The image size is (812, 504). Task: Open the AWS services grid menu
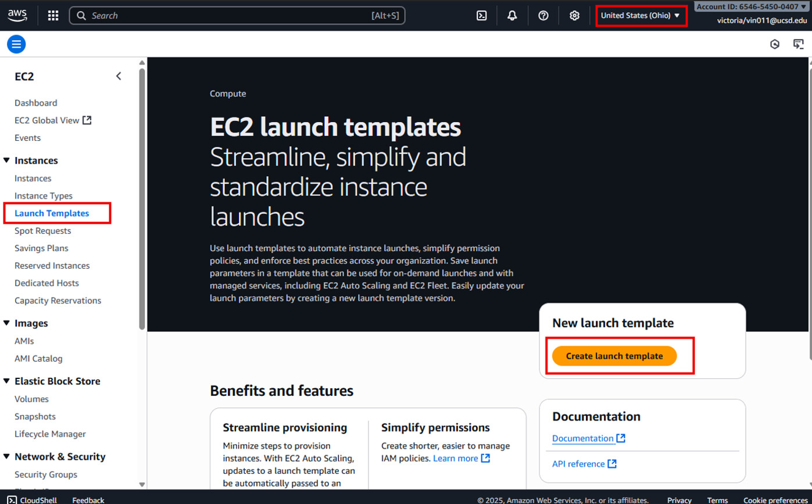(x=53, y=16)
